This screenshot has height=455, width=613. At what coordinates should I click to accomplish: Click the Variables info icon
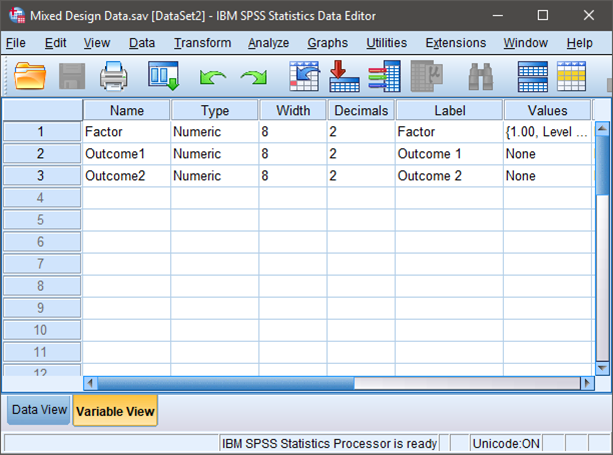[x=385, y=76]
